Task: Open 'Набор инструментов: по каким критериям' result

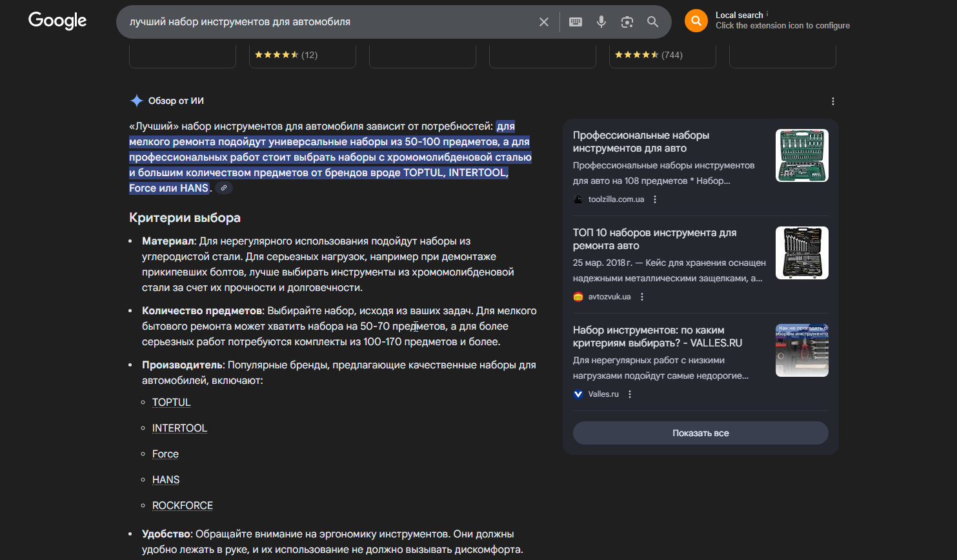Action: point(658,337)
